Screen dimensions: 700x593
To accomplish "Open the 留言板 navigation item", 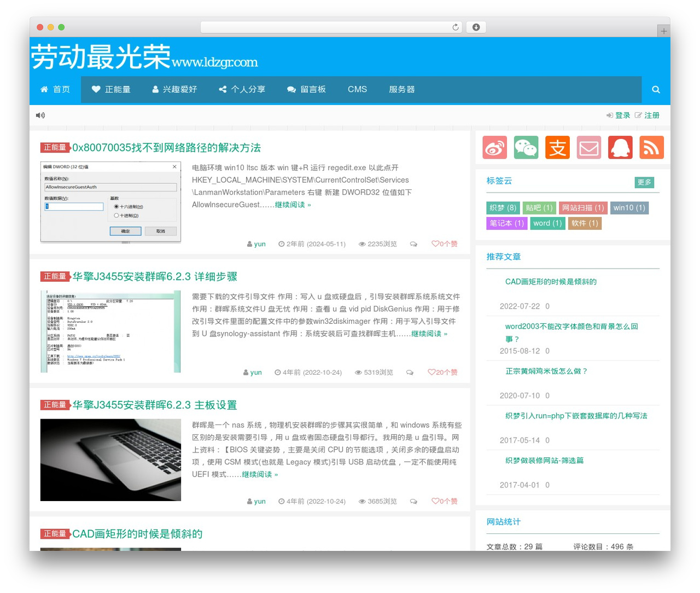I will pyautogui.click(x=306, y=89).
